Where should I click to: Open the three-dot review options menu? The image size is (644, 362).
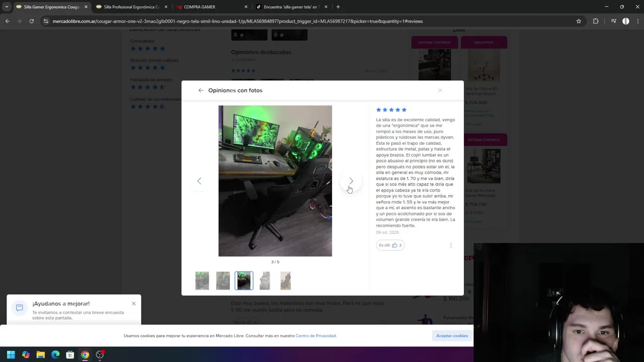tap(451, 245)
